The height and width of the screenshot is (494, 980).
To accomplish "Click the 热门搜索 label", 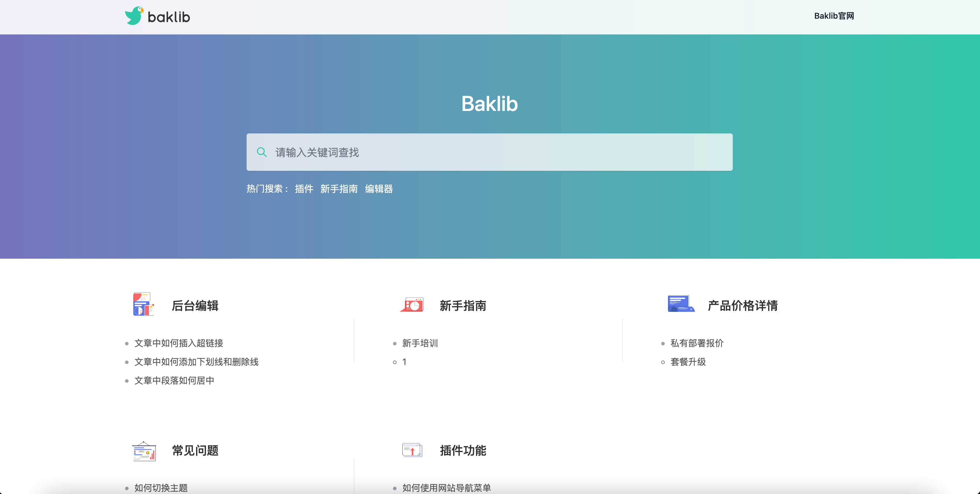I will [x=267, y=189].
